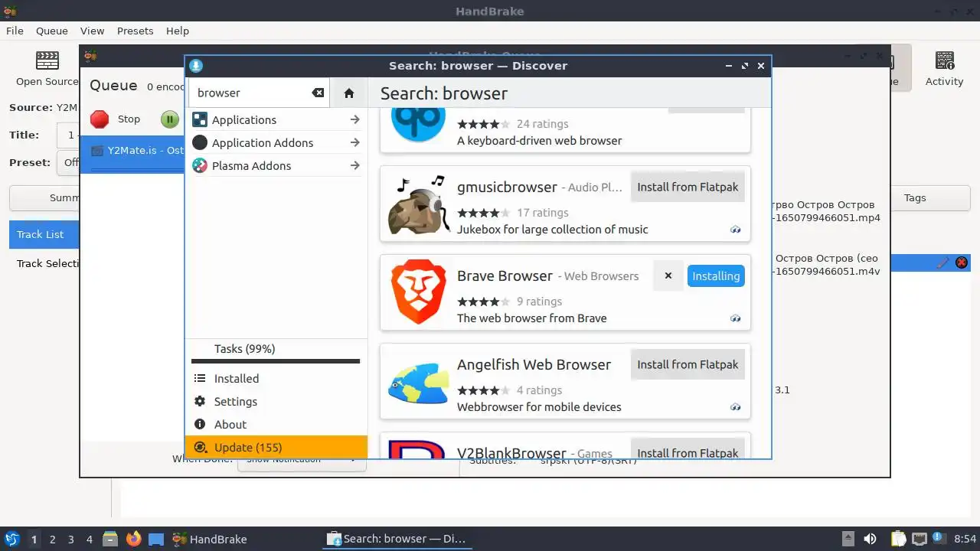Click the Installing button for Brave

(716, 276)
